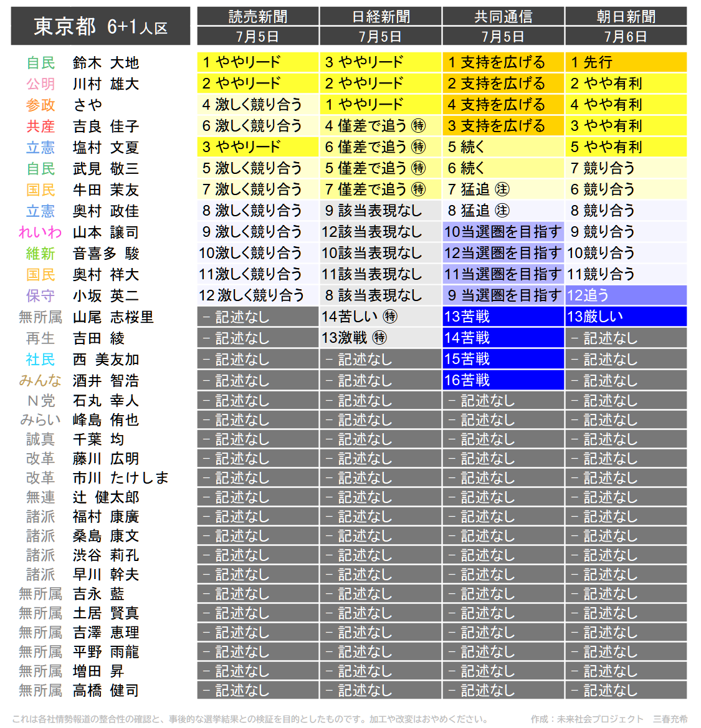Click the 日経新聞 date cell 7月5日
This screenshot has height=728, width=701.
[x=380, y=36]
